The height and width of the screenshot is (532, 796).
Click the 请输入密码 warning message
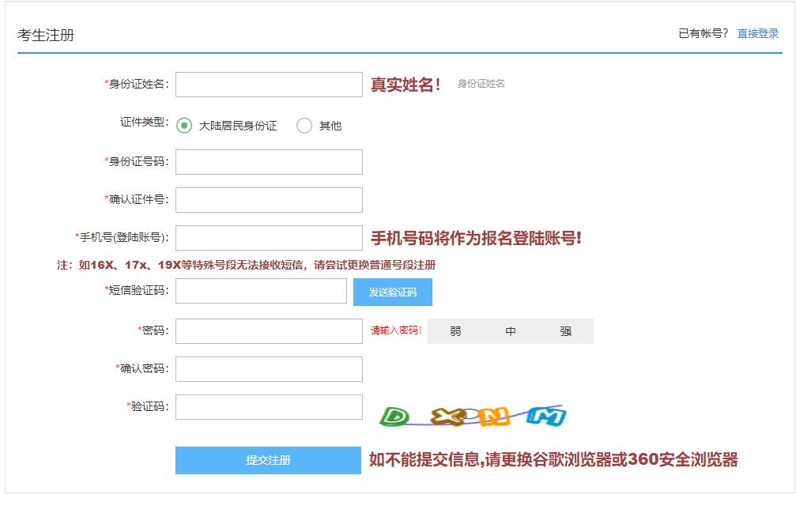pos(396,330)
